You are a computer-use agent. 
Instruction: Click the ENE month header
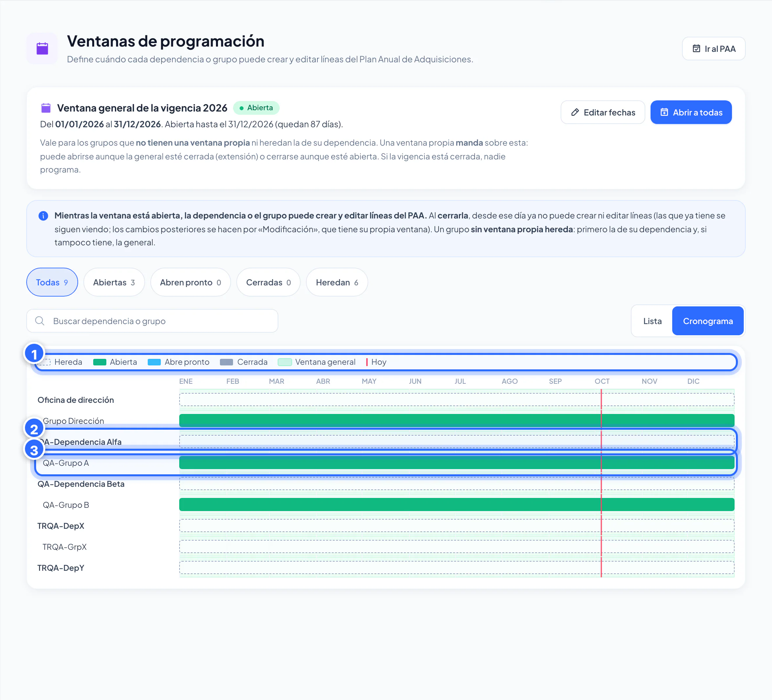point(186,381)
